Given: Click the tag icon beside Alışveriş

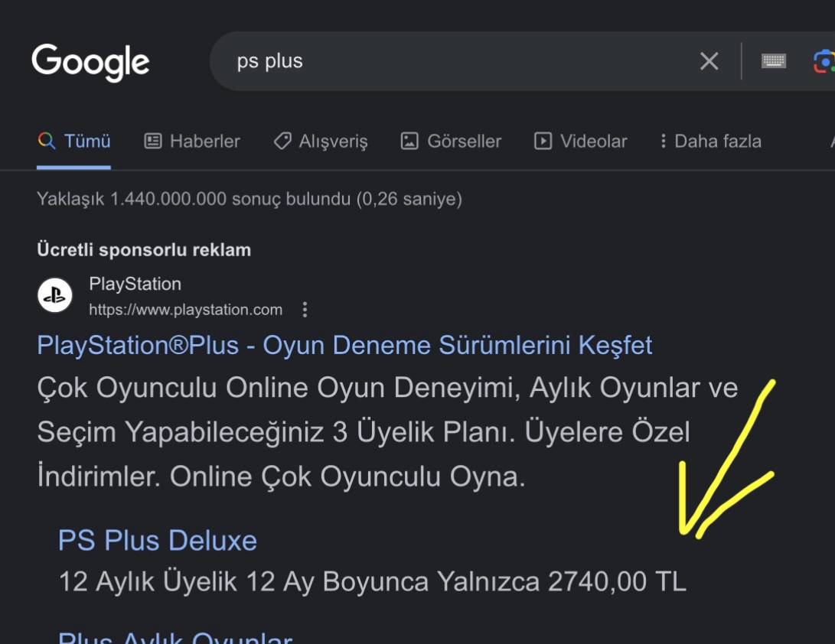Looking at the screenshot, I should click(x=282, y=141).
